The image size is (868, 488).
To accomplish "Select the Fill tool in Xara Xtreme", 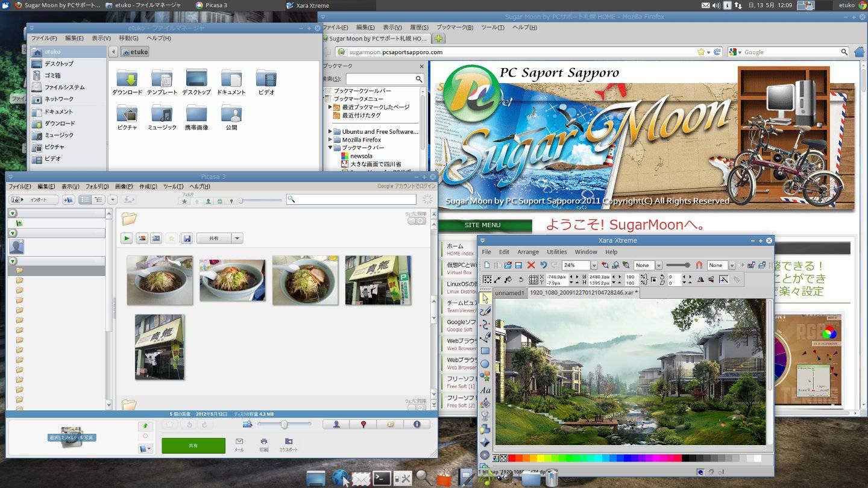I will [485, 403].
